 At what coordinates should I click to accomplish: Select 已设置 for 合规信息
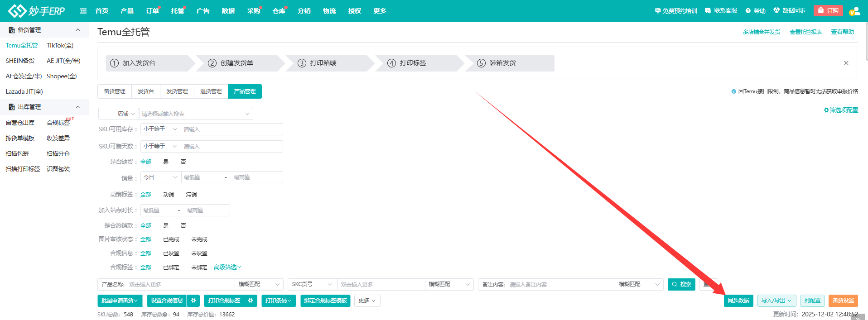pos(171,253)
